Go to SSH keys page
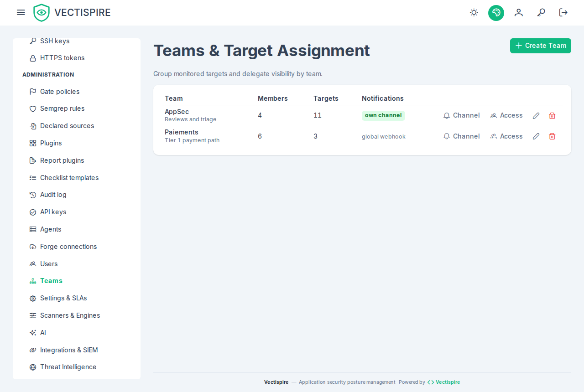Image resolution: width=584 pixels, height=392 pixels. coord(77,41)
